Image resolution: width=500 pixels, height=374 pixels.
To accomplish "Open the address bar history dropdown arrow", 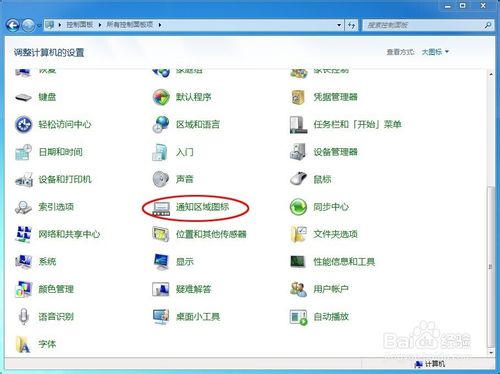I will [x=339, y=25].
